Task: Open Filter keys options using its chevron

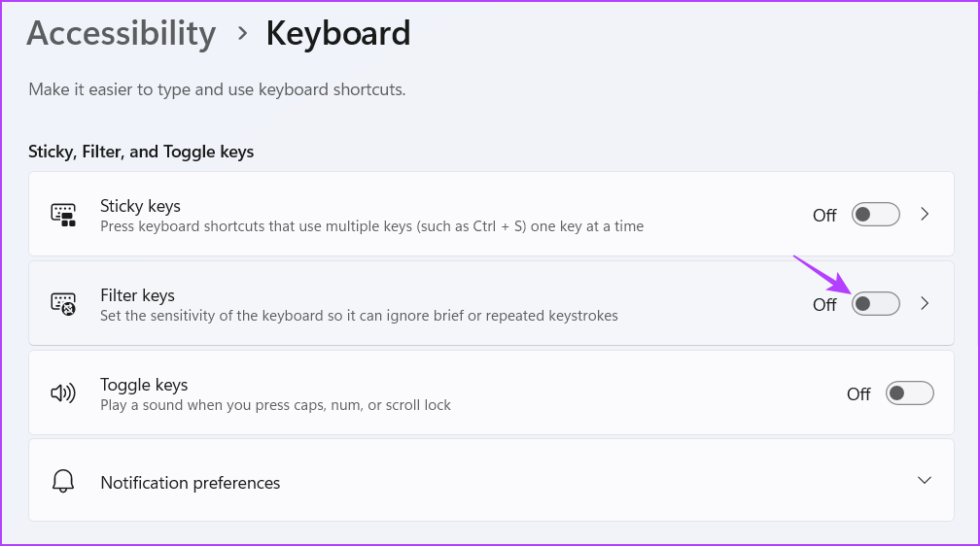Action: point(925,304)
